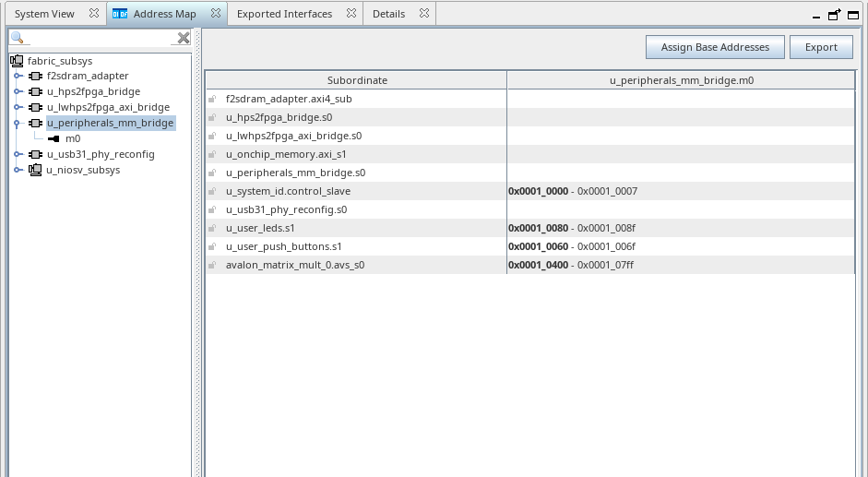This screenshot has width=868, height=477.
Task: Toggle lock on avalon_matrix_mult_0.avs_s0 row
Action: pos(212,266)
